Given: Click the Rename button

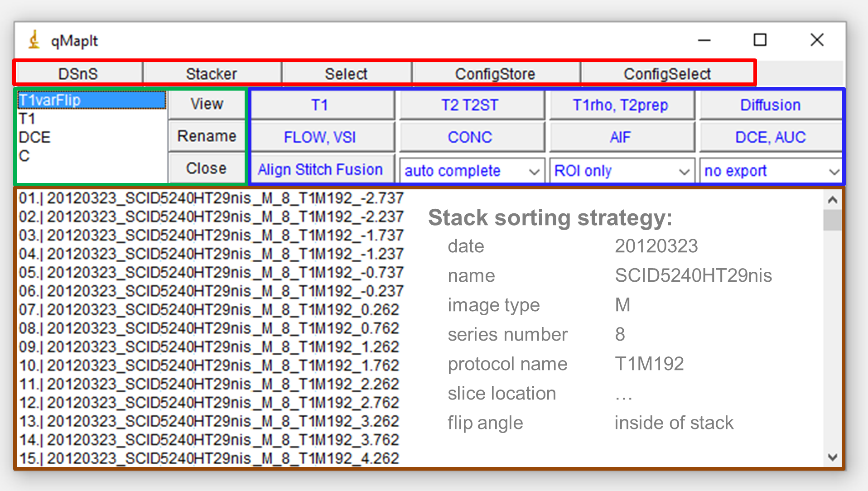Looking at the screenshot, I should 207,136.
